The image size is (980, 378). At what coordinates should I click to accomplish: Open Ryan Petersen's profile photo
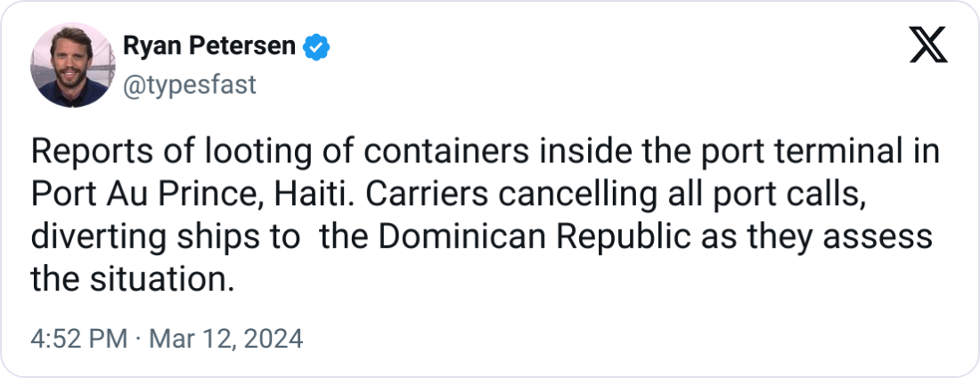[72, 65]
